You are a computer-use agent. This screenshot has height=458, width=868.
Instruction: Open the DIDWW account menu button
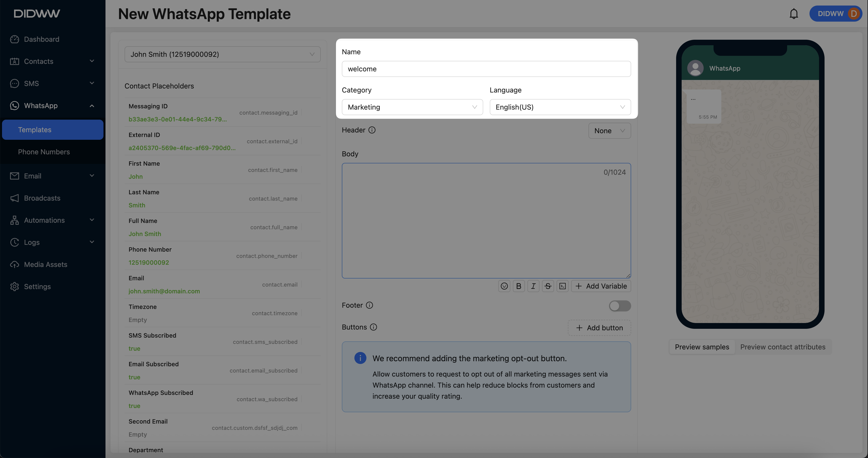[x=835, y=14]
